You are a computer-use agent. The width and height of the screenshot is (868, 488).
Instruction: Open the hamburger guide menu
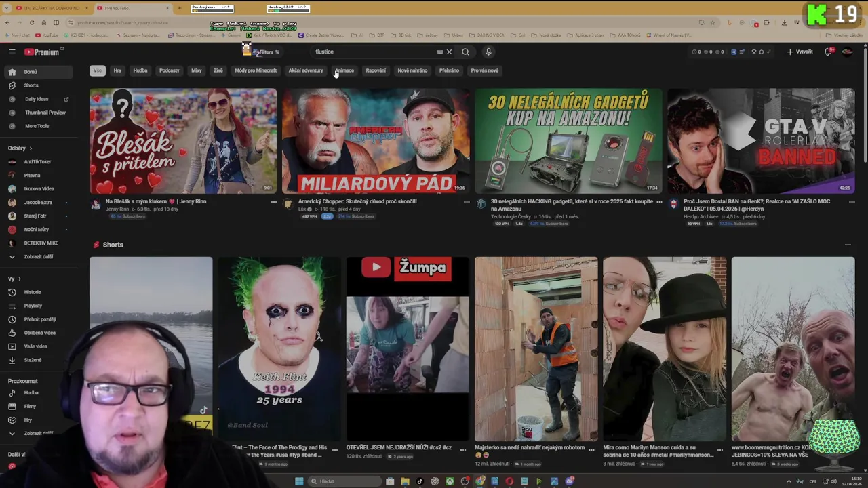tap(12, 52)
